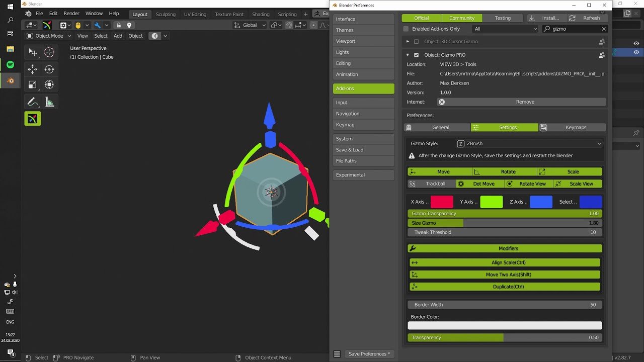Switch to the Keymaps add-on tab
Image resolution: width=644 pixels, height=362 pixels.
click(x=573, y=128)
